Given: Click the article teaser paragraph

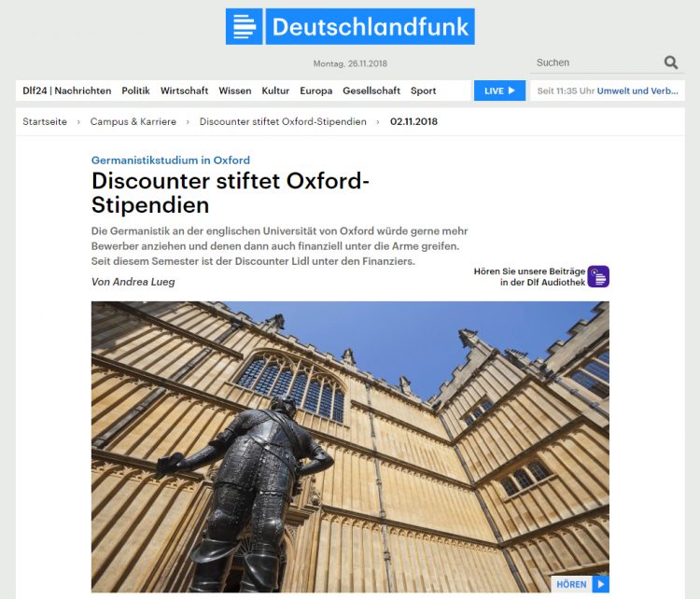Looking at the screenshot, I should coord(279,246).
